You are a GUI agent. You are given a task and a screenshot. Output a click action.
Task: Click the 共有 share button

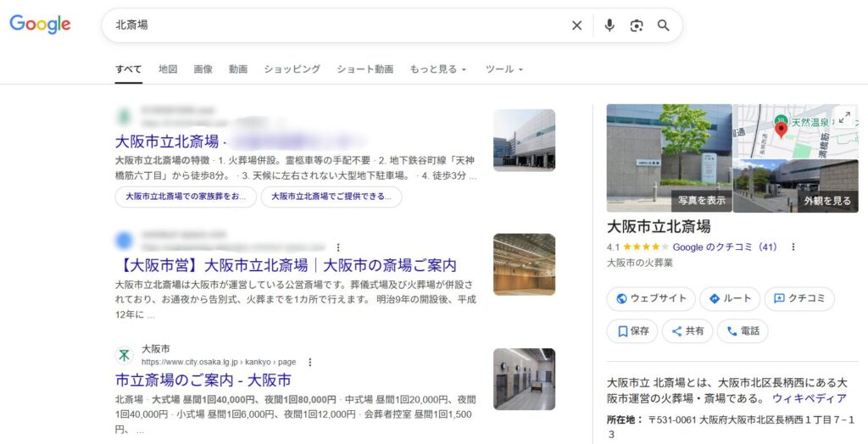[x=687, y=331]
